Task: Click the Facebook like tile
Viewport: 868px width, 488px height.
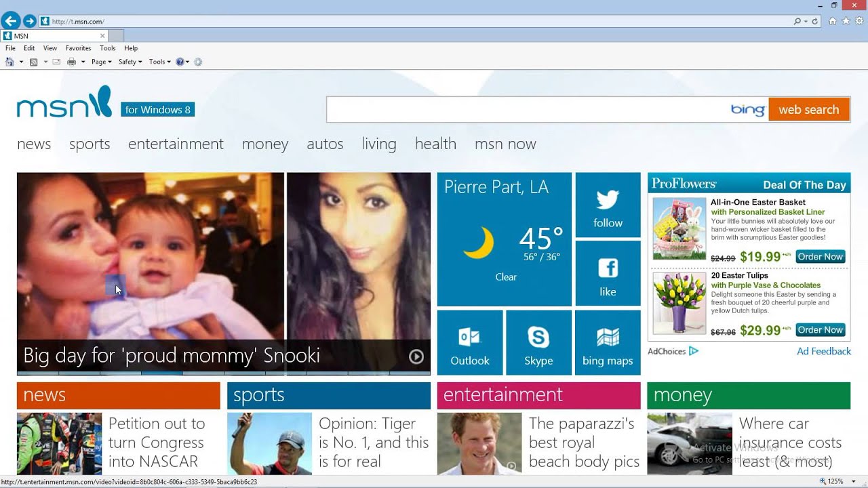Action: point(608,274)
